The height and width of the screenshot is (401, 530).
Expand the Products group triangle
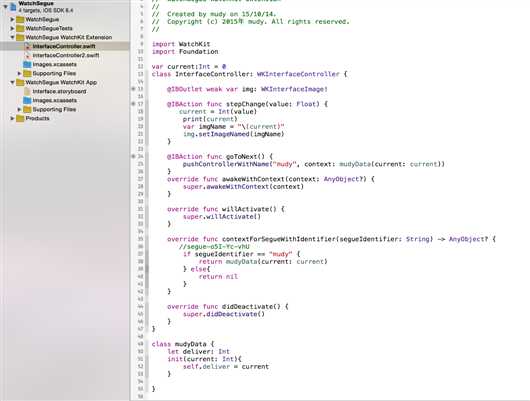pos(13,118)
